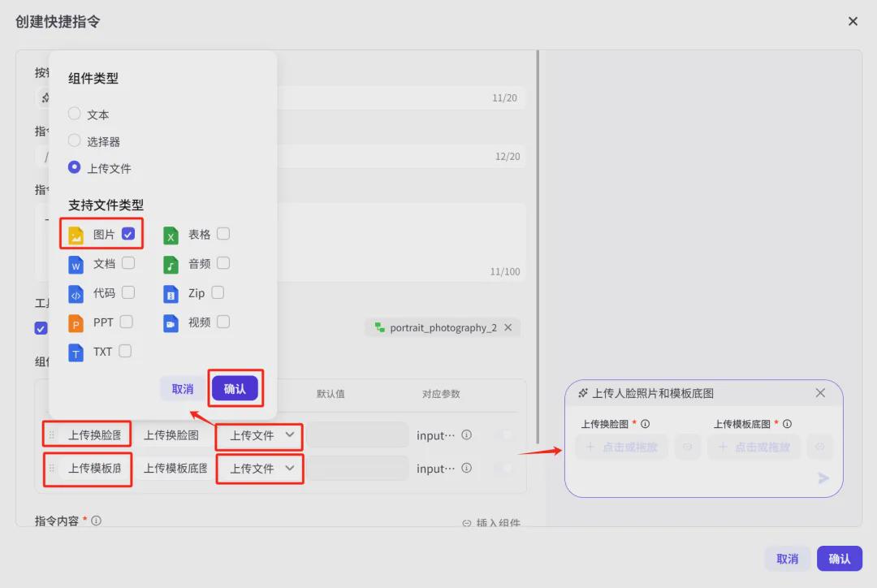877x588 pixels.
Task: Click the 点击或拖放 upload area under 上传换脸图
Action: [x=622, y=447]
